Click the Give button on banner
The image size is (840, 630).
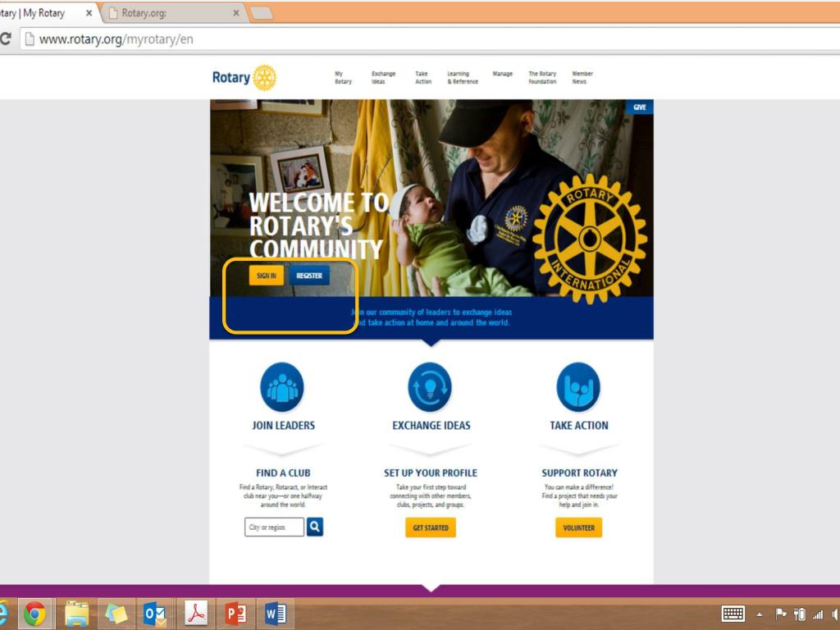pyautogui.click(x=640, y=107)
